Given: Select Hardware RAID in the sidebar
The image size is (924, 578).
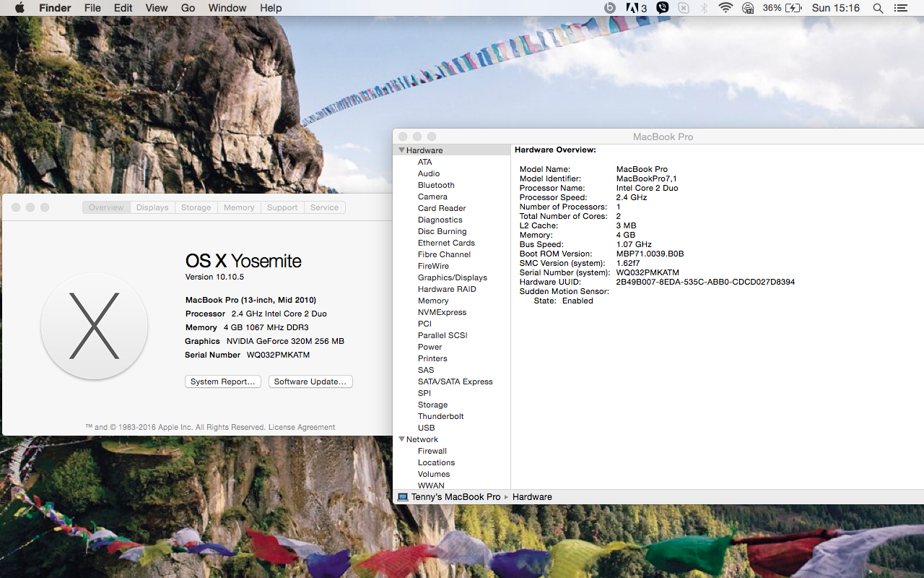Looking at the screenshot, I should 447,289.
